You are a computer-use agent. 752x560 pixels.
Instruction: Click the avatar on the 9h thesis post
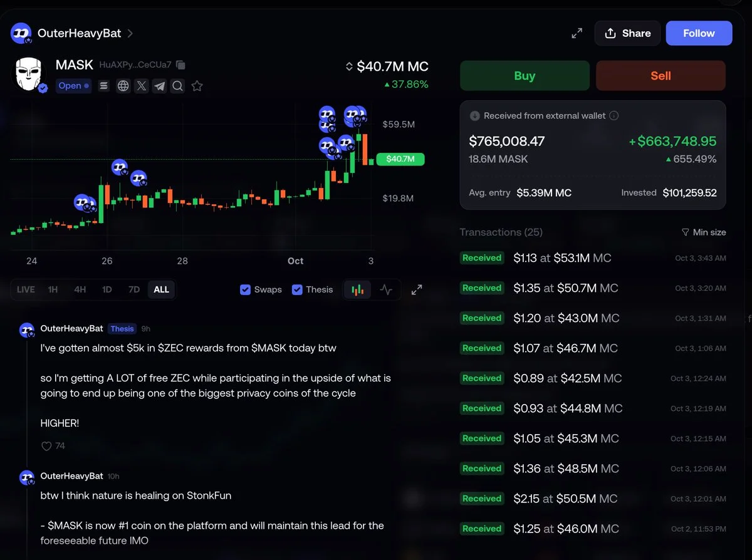click(26, 329)
